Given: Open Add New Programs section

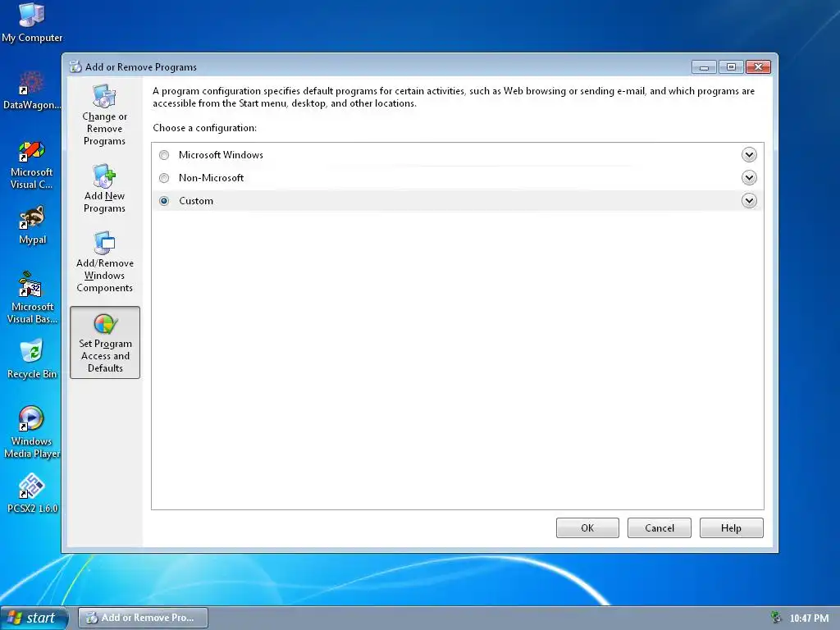Looking at the screenshot, I should tap(104, 189).
